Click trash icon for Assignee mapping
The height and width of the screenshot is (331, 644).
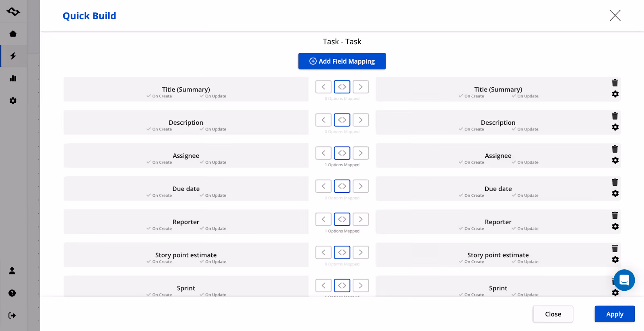pyautogui.click(x=615, y=149)
